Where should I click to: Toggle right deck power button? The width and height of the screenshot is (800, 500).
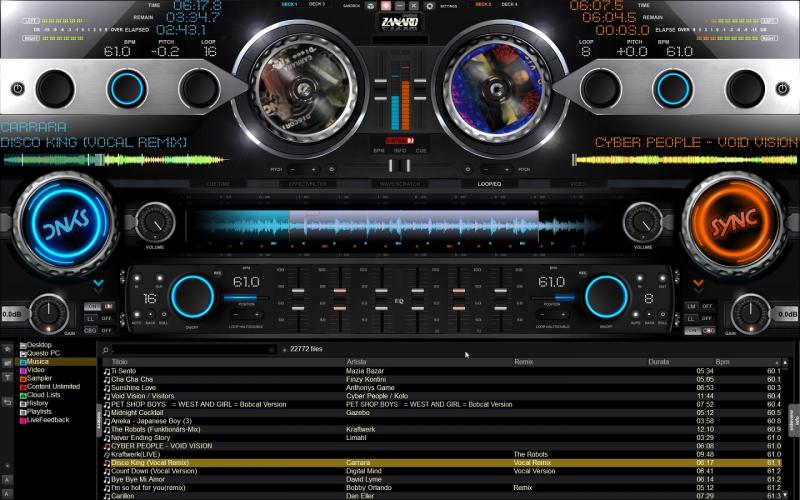point(782,89)
